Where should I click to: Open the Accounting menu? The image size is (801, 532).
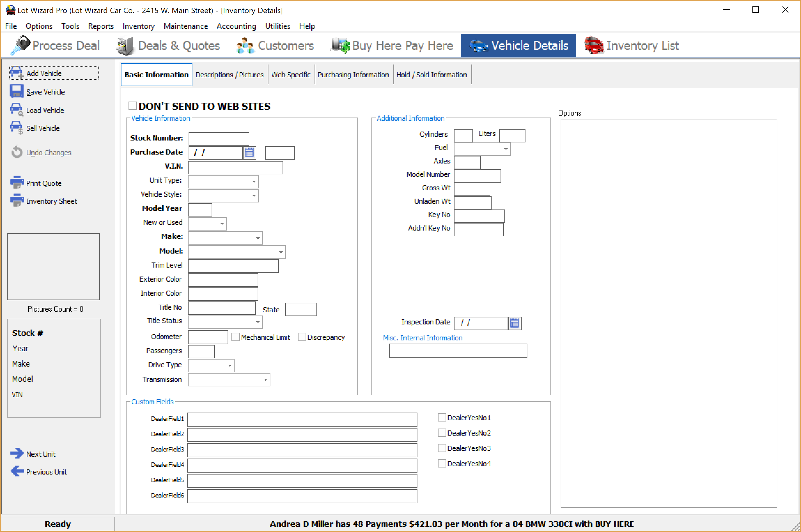point(236,26)
